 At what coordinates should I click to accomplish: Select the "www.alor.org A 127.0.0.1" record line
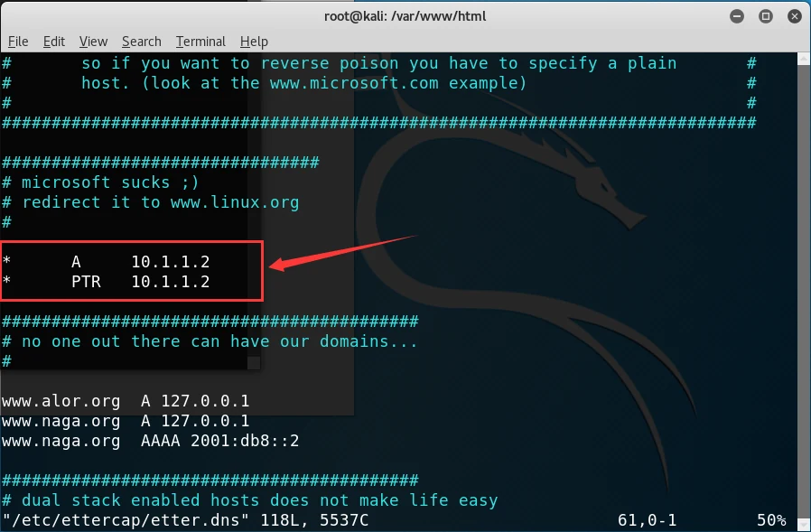tap(126, 401)
